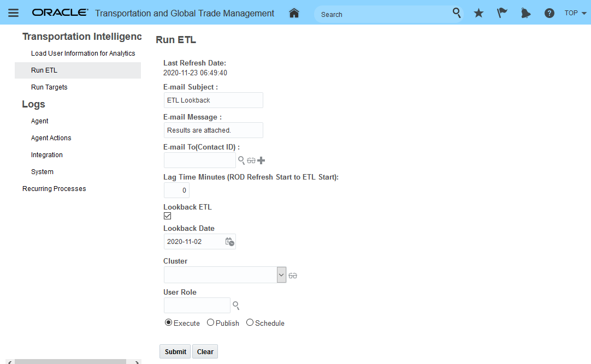Click the Clear button
This screenshot has width=591, height=364.
[x=205, y=351]
